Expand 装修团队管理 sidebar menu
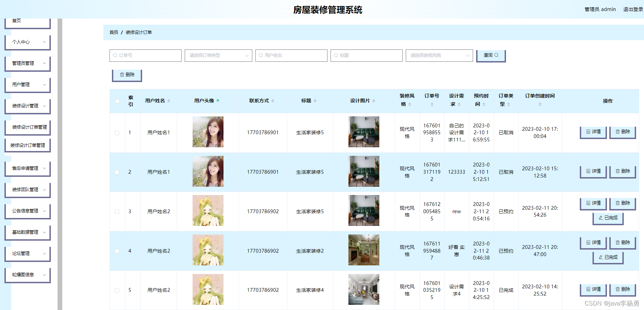 pyautogui.click(x=28, y=190)
